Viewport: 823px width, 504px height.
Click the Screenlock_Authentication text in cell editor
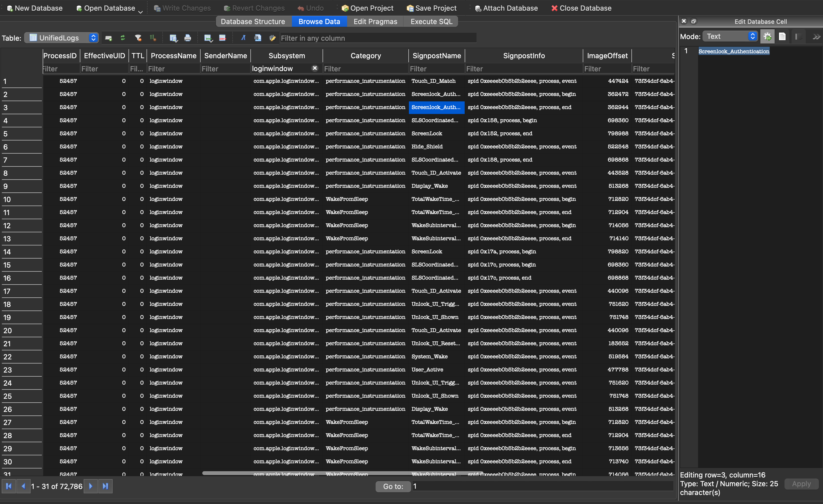(734, 51)
